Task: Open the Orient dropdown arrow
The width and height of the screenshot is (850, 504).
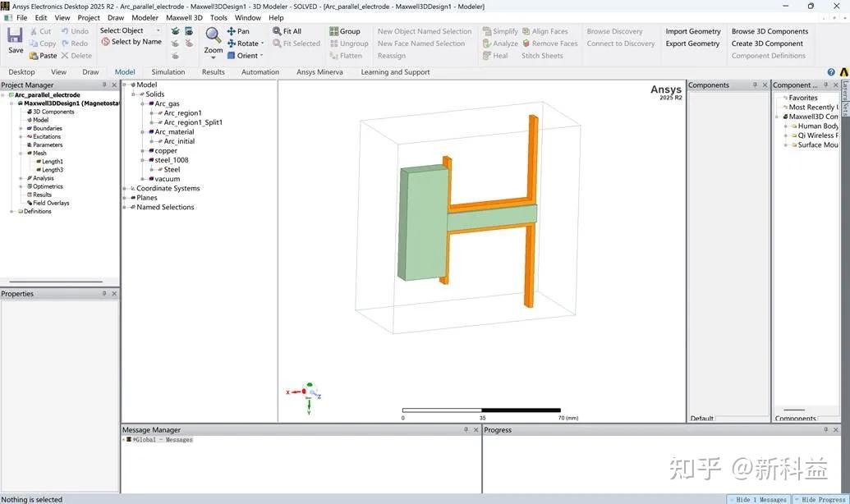Action: tap(261, 56)
